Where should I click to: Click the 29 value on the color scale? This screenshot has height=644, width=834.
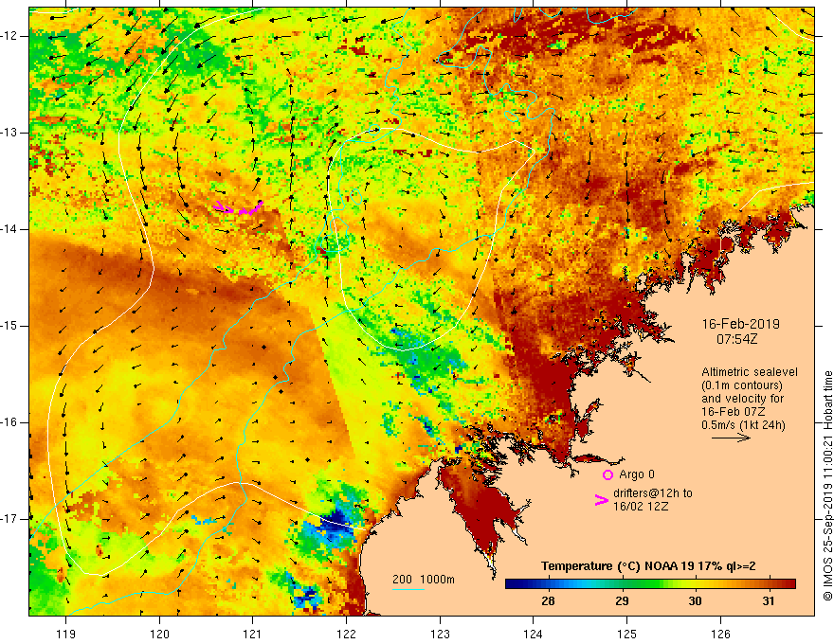[622, 601]
